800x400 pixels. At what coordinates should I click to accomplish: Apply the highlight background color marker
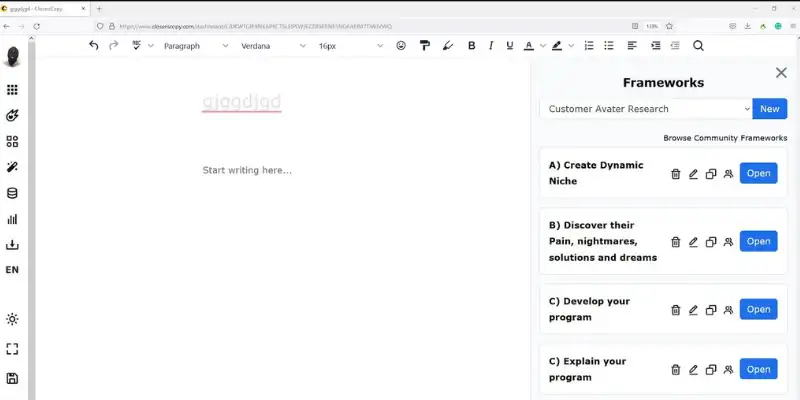tap(557, 45)
